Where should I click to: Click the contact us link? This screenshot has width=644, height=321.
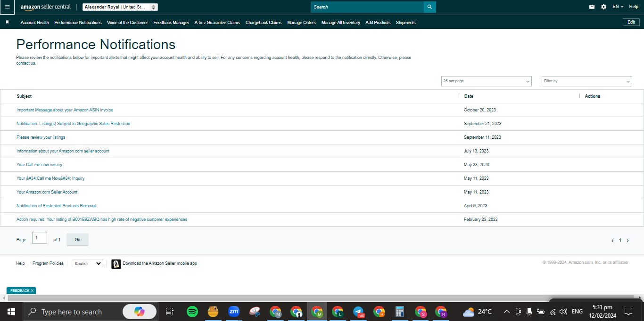26,63
